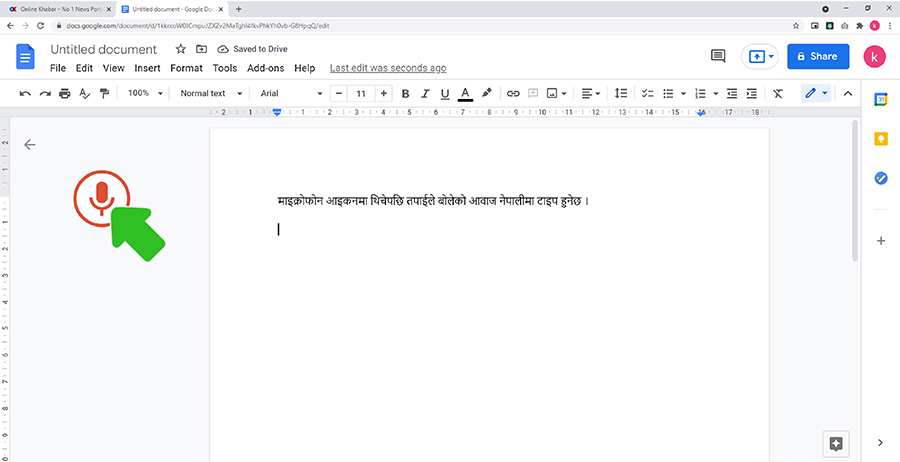900x462 pixels.
Task: Clear formatting using toolbar icon
Action: (x=777, y=93)
